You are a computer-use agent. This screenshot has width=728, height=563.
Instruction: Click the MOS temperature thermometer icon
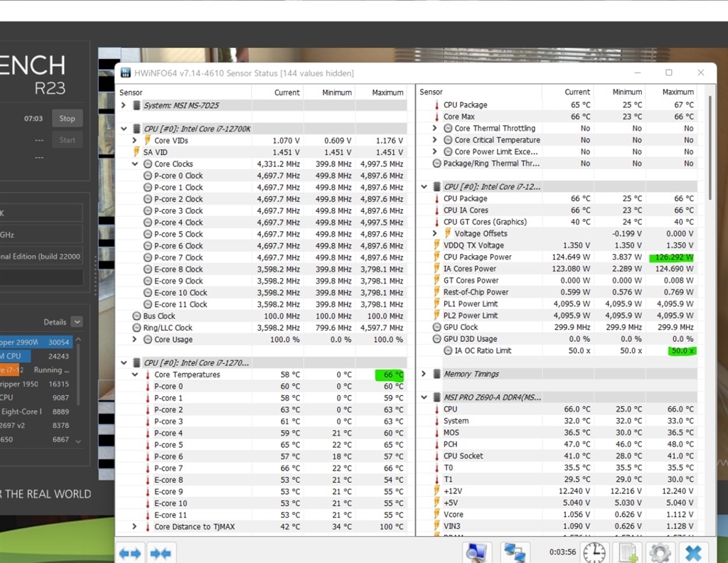437,432
